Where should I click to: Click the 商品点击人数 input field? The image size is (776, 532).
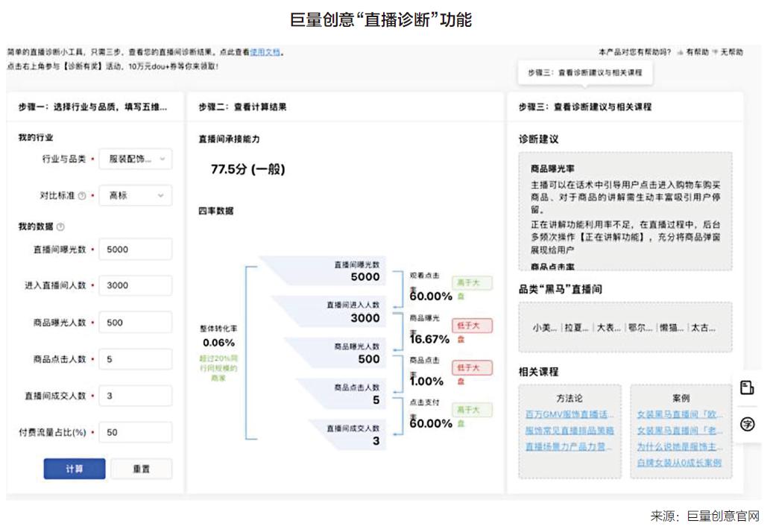pos(136,359)
